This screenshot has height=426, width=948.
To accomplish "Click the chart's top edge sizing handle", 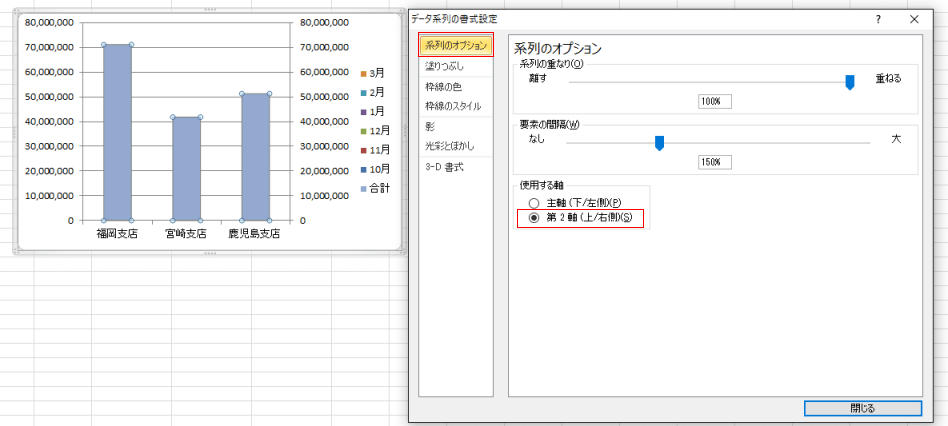I will (x=210, y=10).
